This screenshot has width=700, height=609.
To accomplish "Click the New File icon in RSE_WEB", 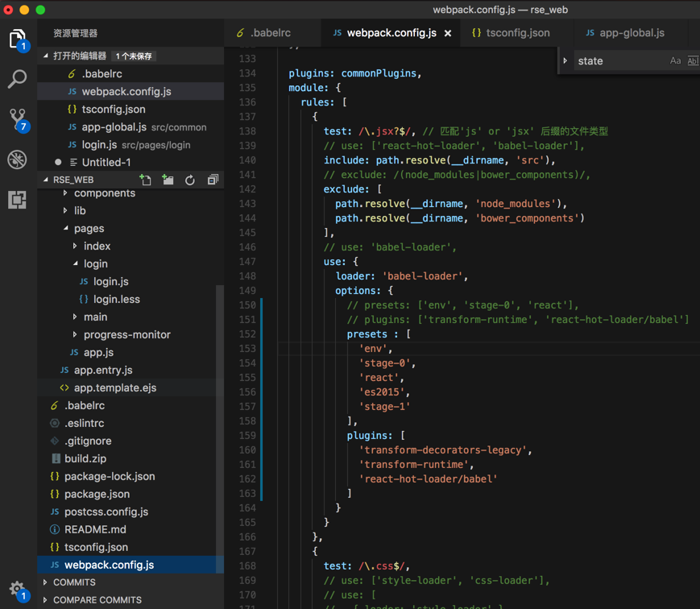I will [x=145, y=180].
